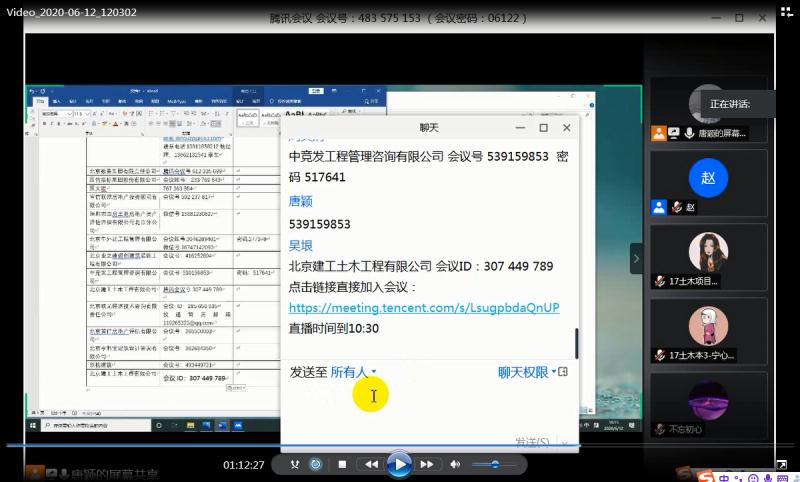Click the library switch icon at top right
This screenshot has width=800, height=482.
pos(787,11)
